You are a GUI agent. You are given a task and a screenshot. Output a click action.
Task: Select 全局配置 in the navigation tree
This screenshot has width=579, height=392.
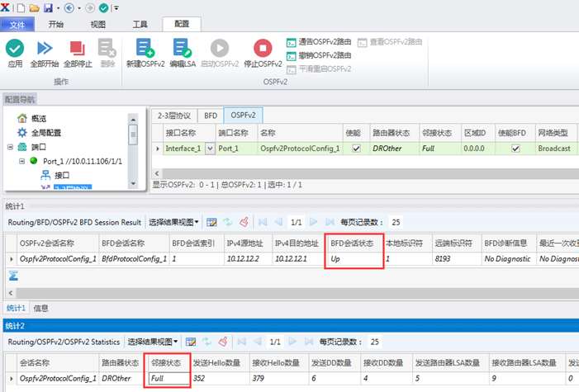[45, 133]
